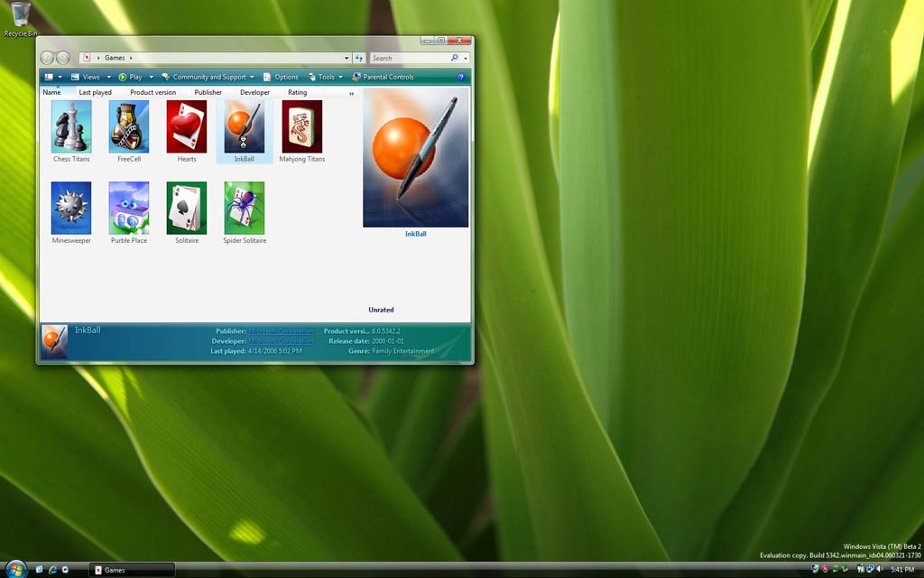Screen dimensions: 924x578
Task: Click the FreeCell game icon
Action: pos(129,126)
